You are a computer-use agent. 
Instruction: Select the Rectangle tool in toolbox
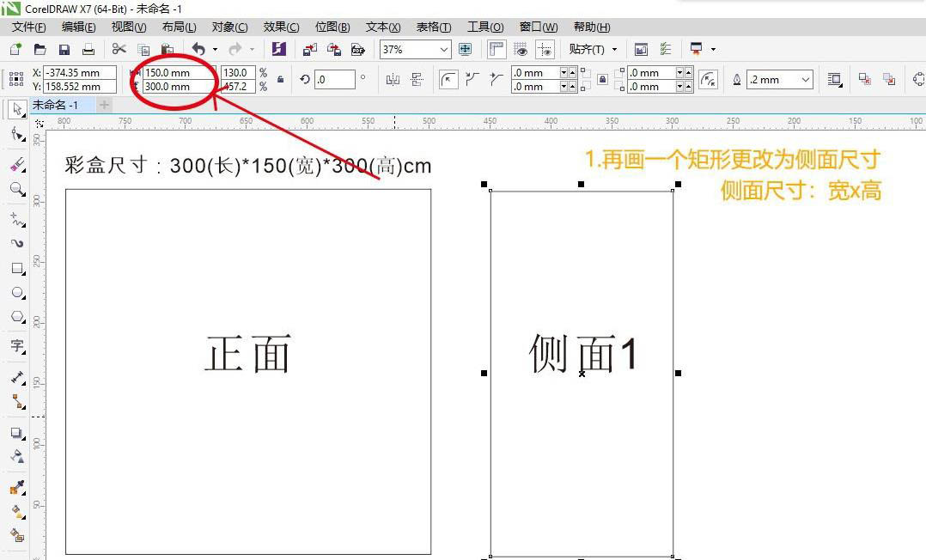point(16,269)
